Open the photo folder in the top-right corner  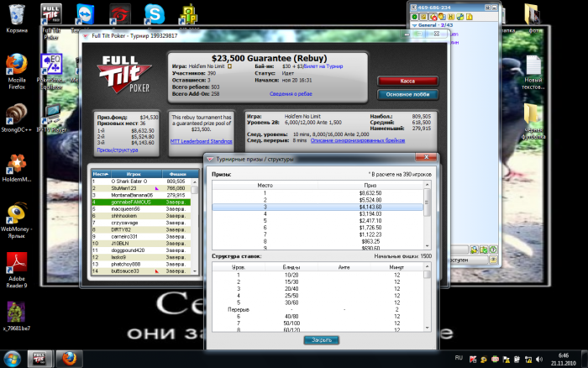point(533,18)
